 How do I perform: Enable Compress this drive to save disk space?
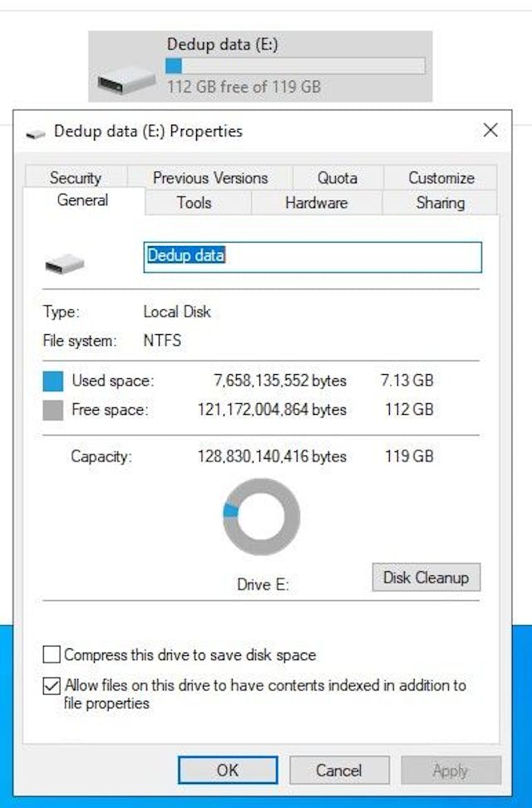[x=52, y=655]
